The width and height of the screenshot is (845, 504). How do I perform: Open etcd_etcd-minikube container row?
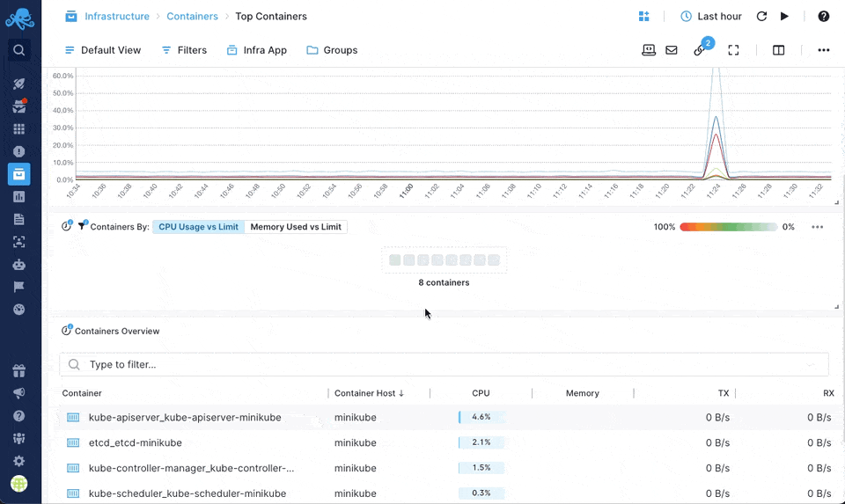click(447, 442)
